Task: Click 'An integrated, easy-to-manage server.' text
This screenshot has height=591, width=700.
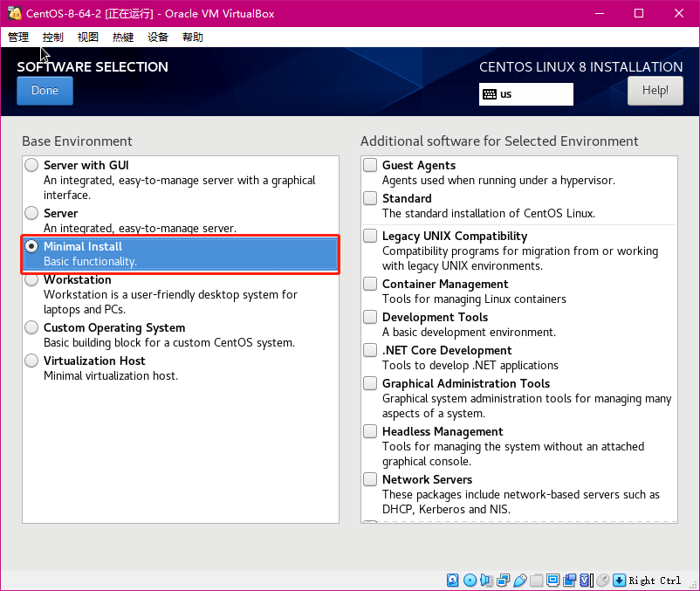Action: pos(140,228)
